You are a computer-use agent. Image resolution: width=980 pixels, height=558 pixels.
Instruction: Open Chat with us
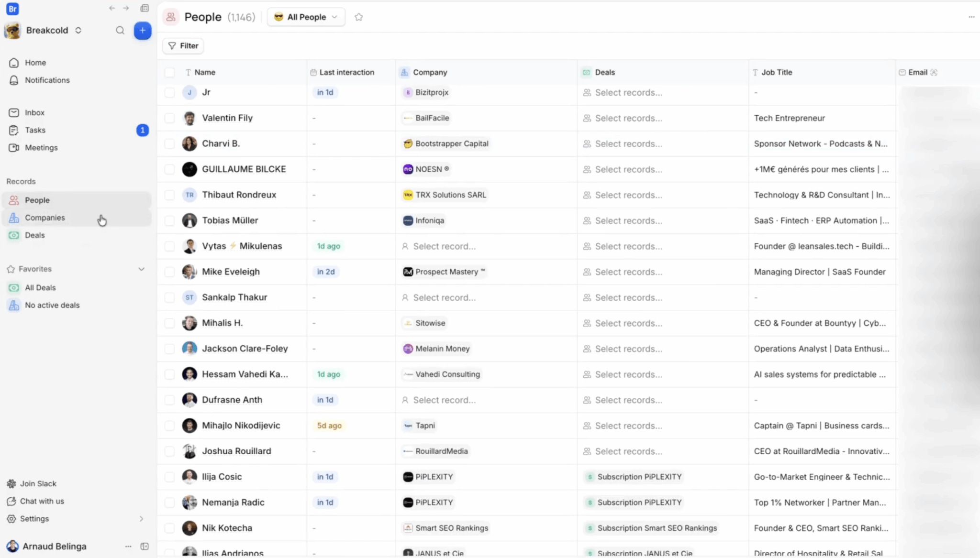pos(35,501)
